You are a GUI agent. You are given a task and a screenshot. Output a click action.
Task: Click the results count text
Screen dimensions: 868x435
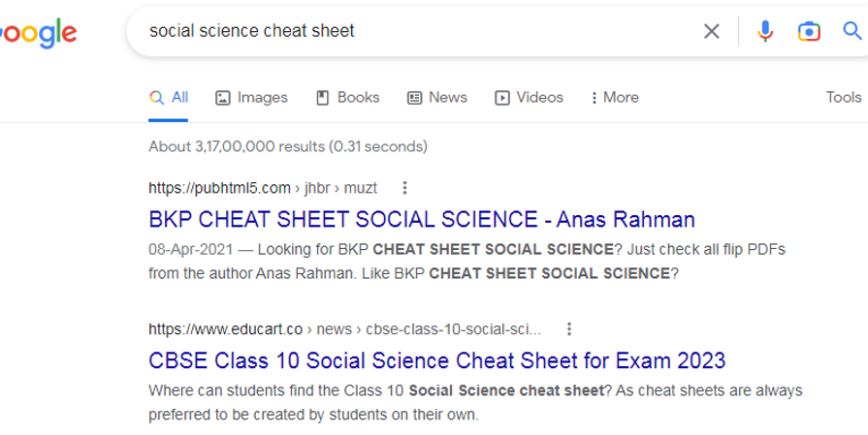tap(287, 146)
